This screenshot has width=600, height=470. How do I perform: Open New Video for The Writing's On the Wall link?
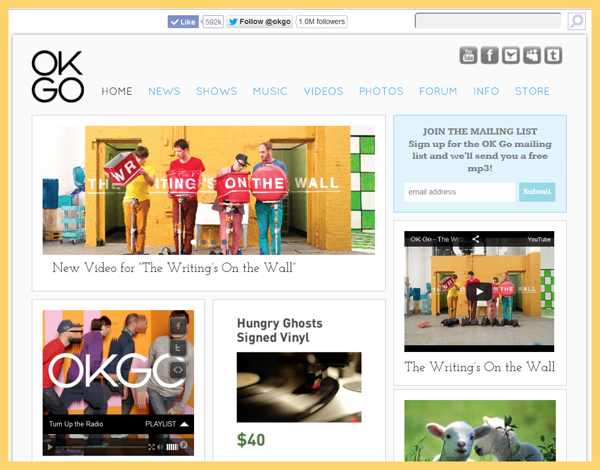174,268
